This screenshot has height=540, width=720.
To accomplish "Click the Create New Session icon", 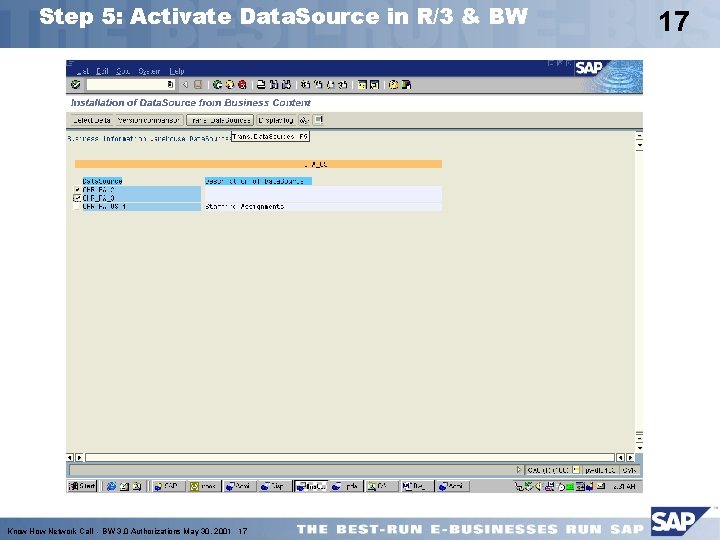I will coord(362,84).
